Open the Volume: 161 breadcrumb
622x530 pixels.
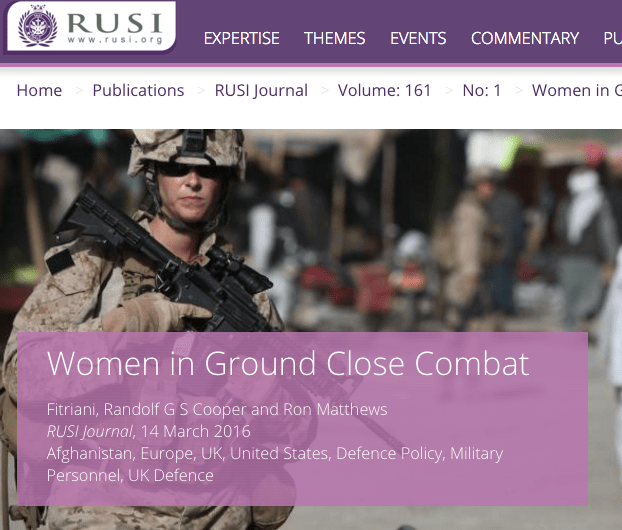pyautogui.click(x=384, y=90)
